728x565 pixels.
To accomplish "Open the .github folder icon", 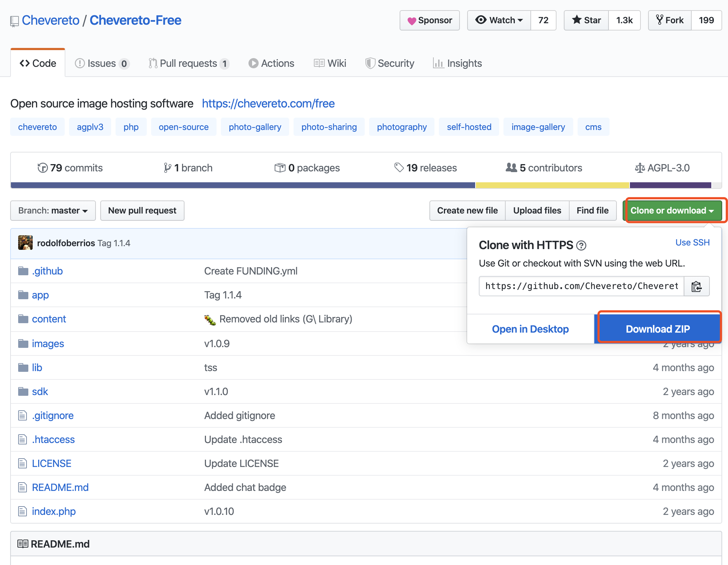I will pyautogui.click(x=23, y=271).
